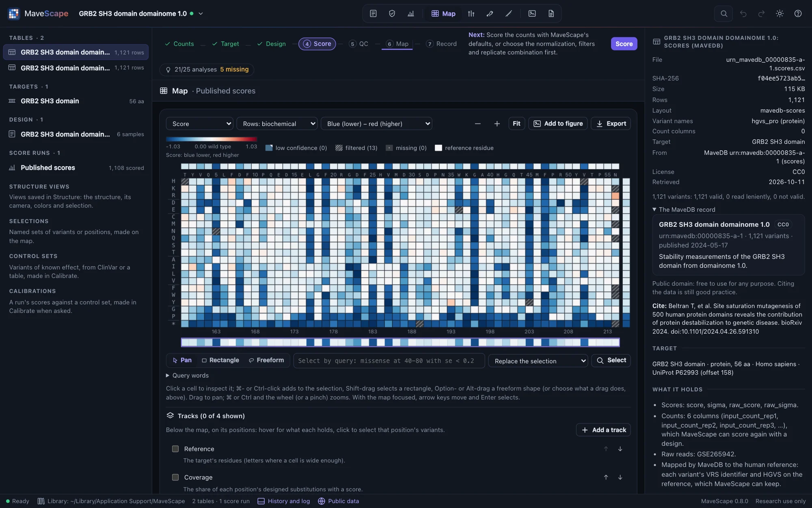
Task: Open the Blue (lower) – red (higher) palette dropdown
Action: click(376, 124)
